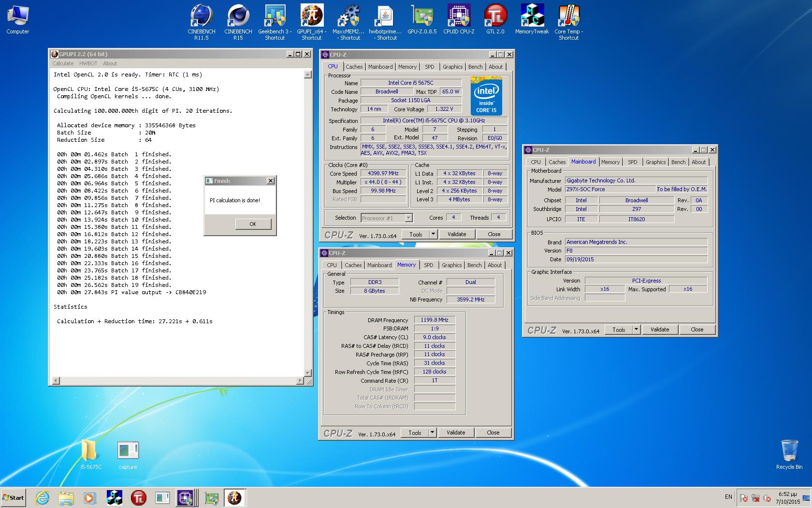Expand Processor #1 selection dropdown
This screenshot has height=508, width=812.
[x=408, y=218]
